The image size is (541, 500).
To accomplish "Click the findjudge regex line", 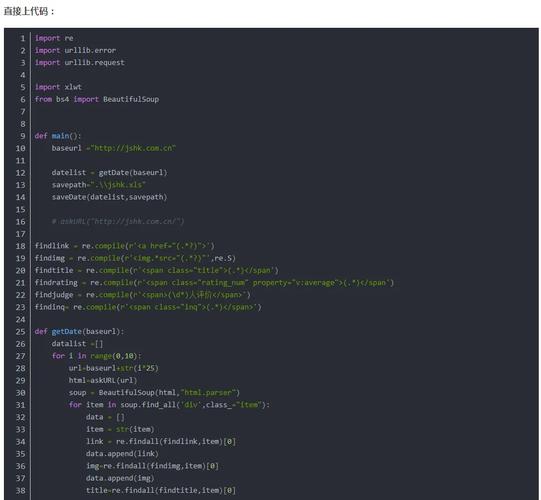I will [142, 295].
